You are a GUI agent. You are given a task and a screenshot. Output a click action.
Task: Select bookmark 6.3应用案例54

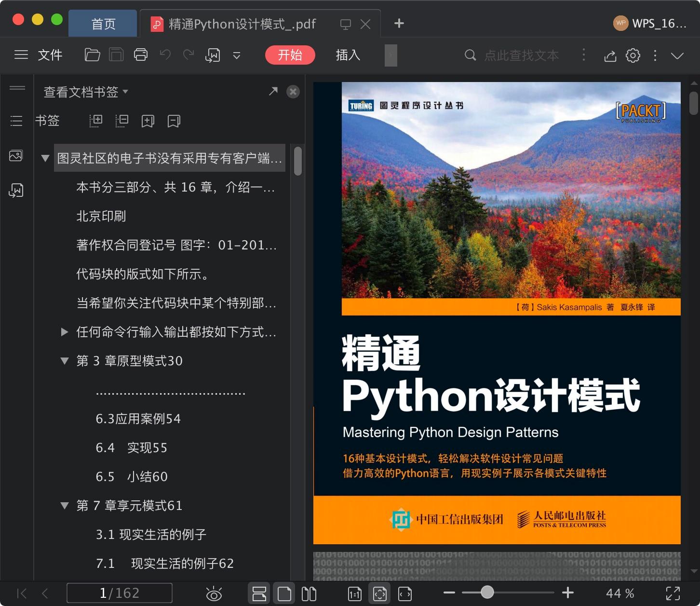[x=138, y=419]
